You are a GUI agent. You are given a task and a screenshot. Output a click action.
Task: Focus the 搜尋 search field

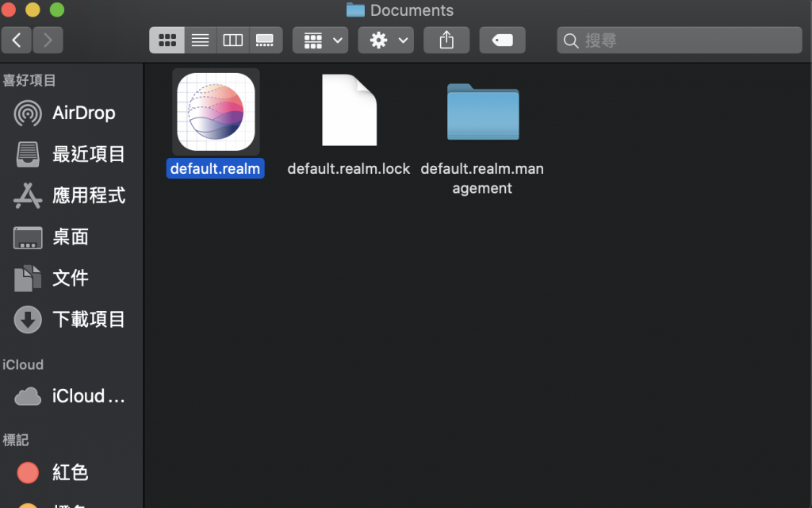tap(680, 40)
